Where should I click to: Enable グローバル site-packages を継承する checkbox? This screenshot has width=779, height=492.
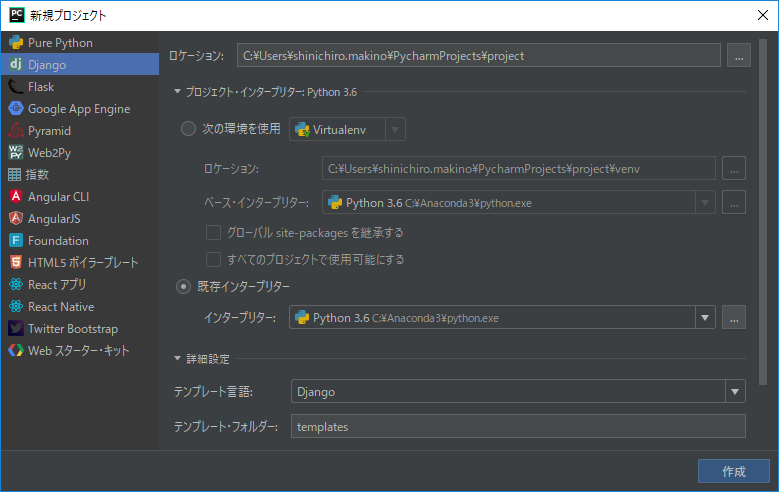(x=213, y=233)
